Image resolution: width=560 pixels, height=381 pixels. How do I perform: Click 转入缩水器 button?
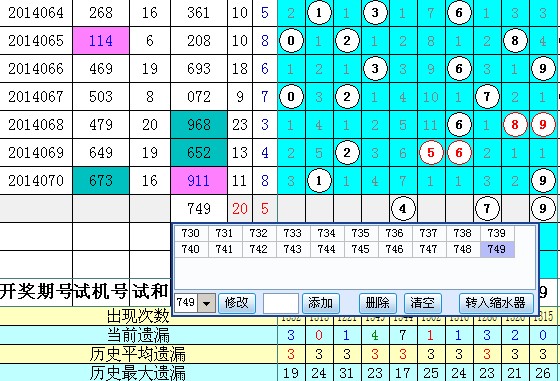point(496,303)
